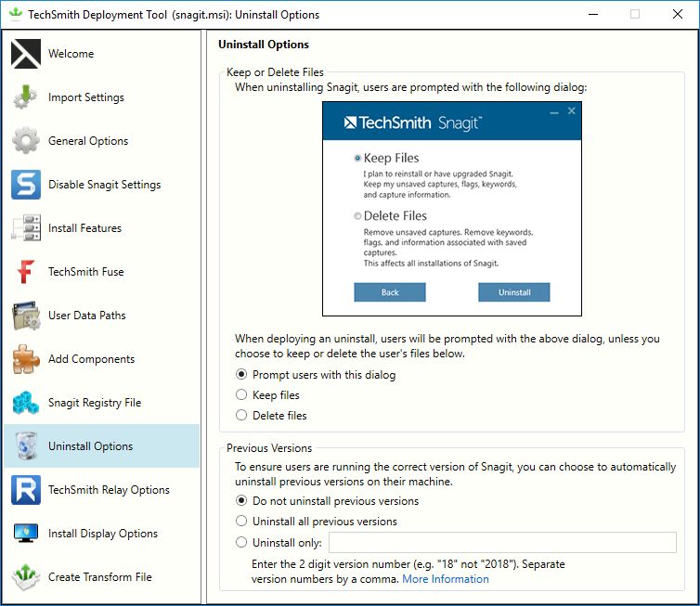Click the User Data Paths folder icon
This screenshot has height=606, width=700.
26,315
